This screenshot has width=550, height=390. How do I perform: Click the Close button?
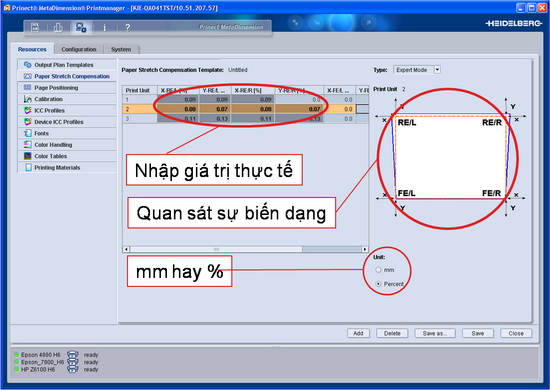[516, 333]
